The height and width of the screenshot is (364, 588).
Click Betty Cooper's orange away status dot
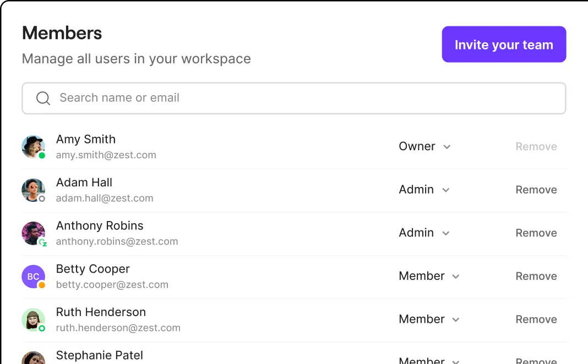(42, 285)
